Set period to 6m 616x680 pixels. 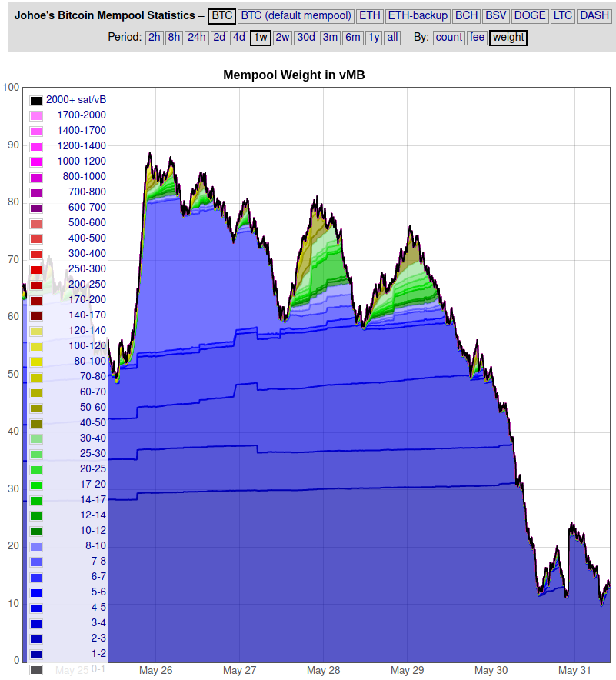tap(353, 38)
